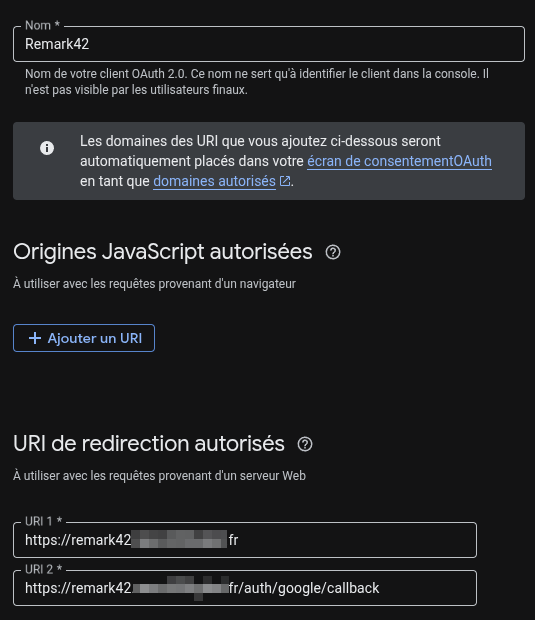Focus the URI 1 input field
Image resolution: width=535 pixels, height=620 pixels.
(245, 540)
